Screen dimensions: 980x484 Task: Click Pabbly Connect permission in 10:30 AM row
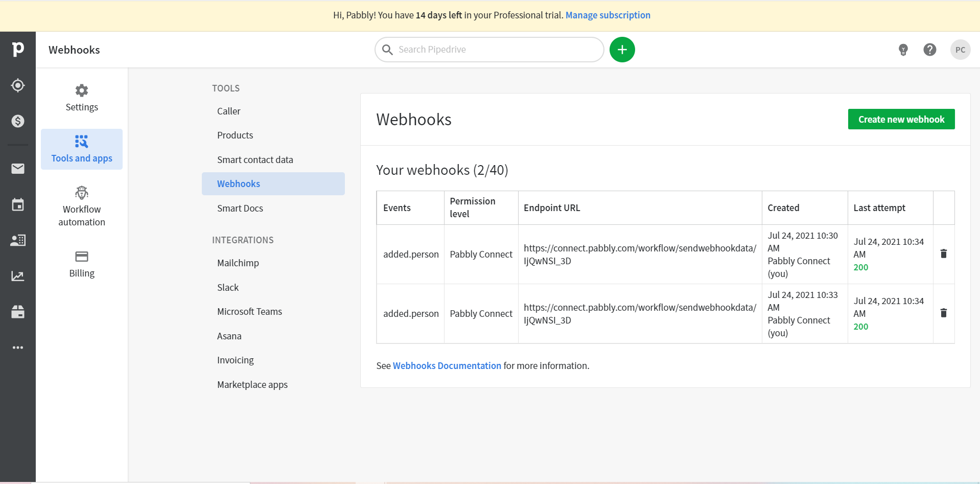481,255
